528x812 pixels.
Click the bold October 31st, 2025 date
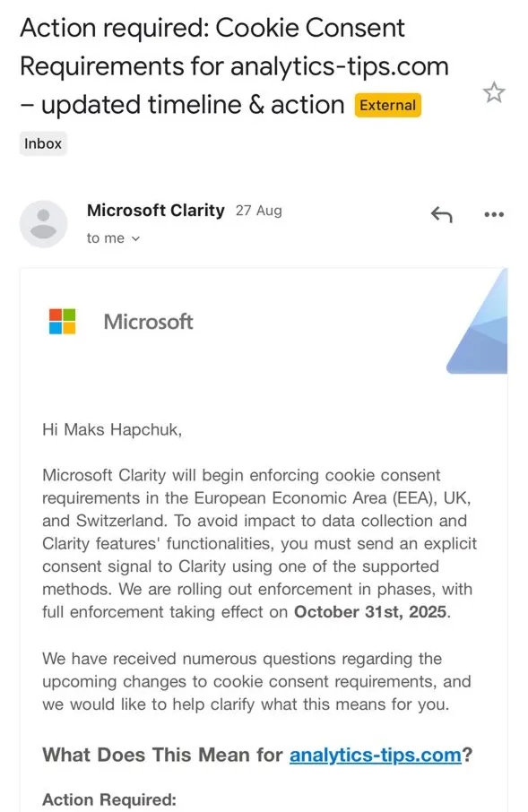(370, 612)
